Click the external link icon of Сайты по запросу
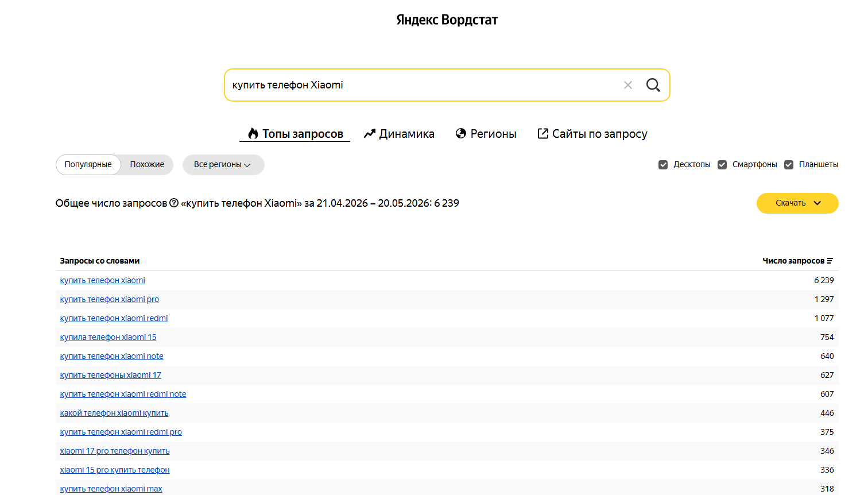This screenshot has height=495, width=868. coord(543,133)
